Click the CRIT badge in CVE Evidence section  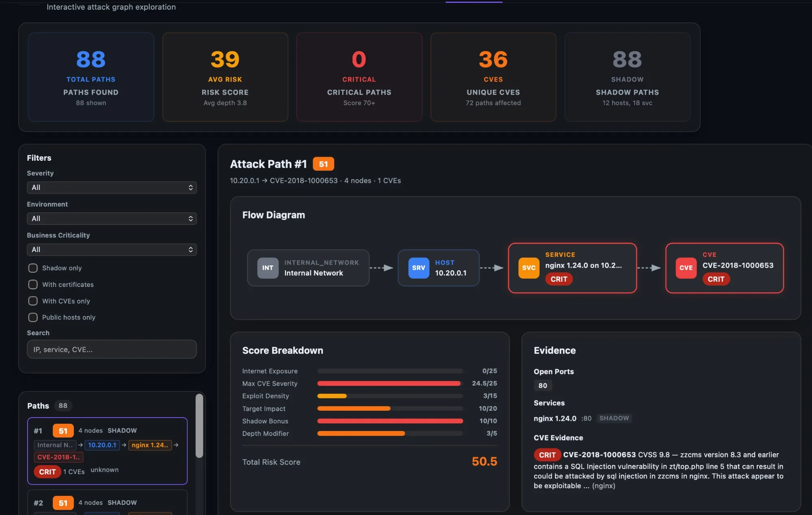pyautogui.click(x=547, y=455)
